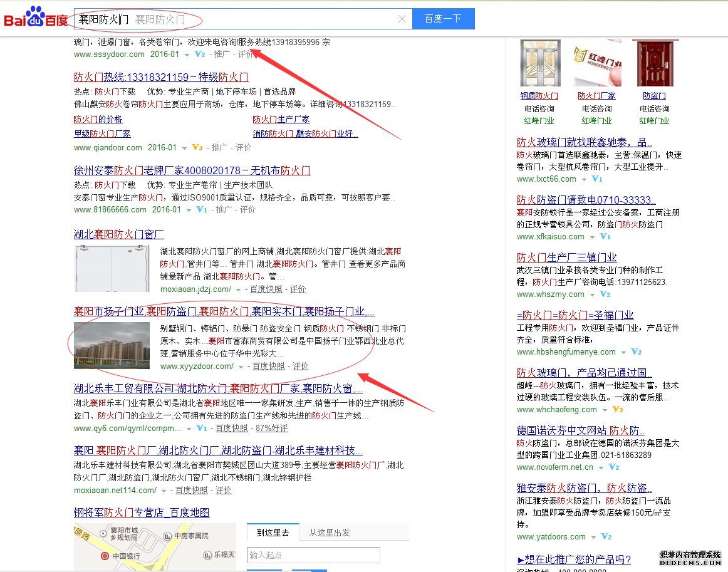Viewport: 728px width, 572px height.
Task: Focus the search field containing 襄阳防火门
Action: point(243,19)
